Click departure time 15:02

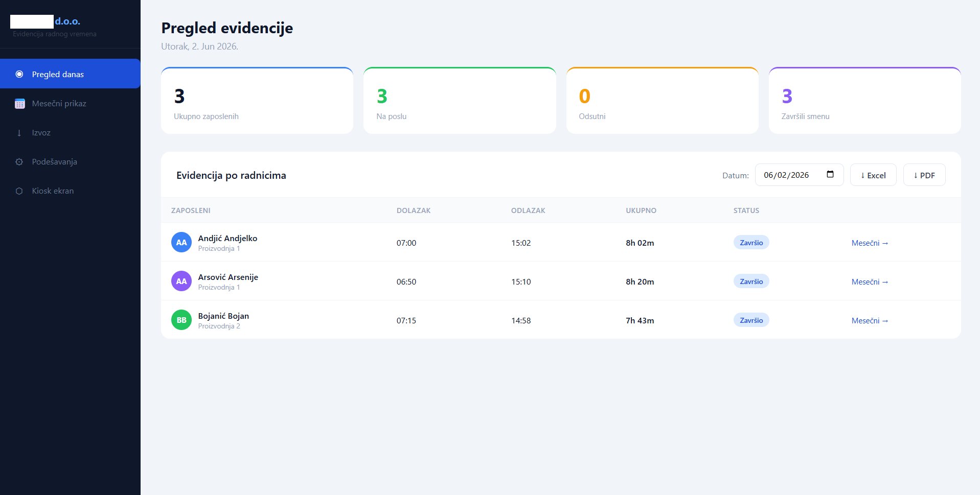pos(521,243)
